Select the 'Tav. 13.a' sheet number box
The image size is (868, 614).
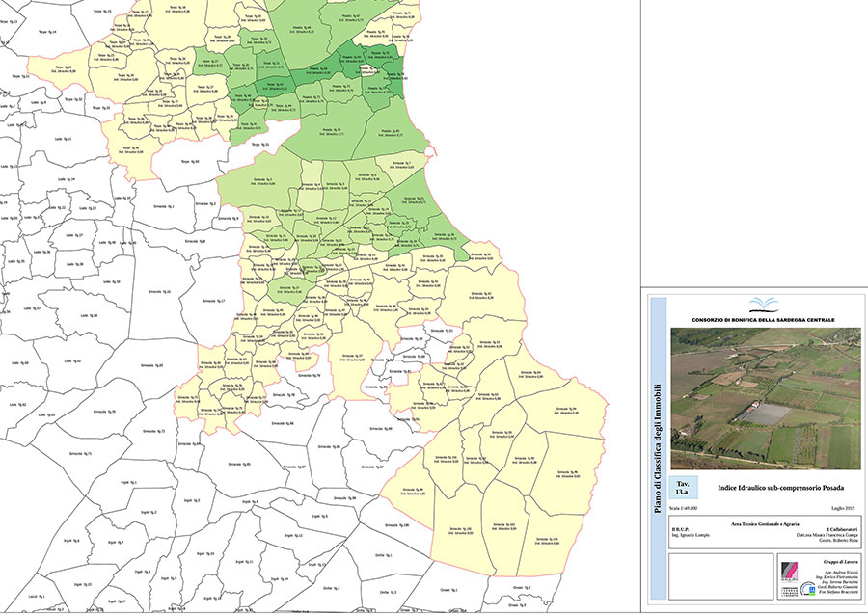(x=683, y=488)
